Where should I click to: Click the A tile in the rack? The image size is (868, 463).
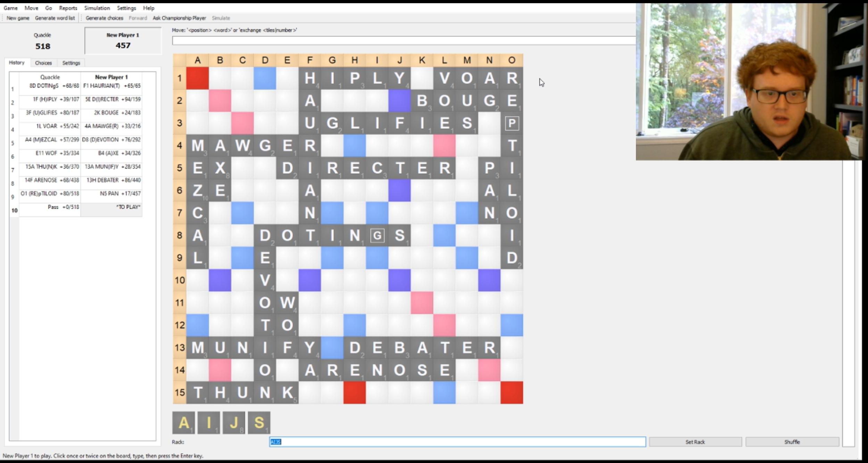[x=183, y=422]
